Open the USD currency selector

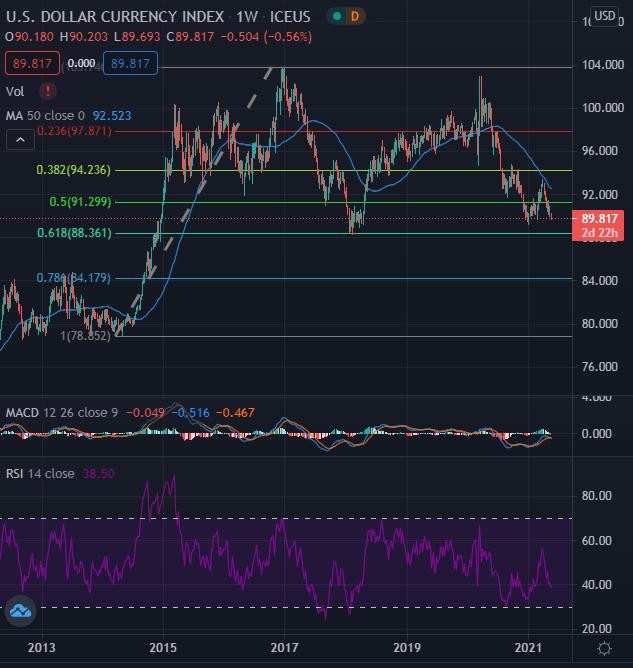tap(604, 16)
